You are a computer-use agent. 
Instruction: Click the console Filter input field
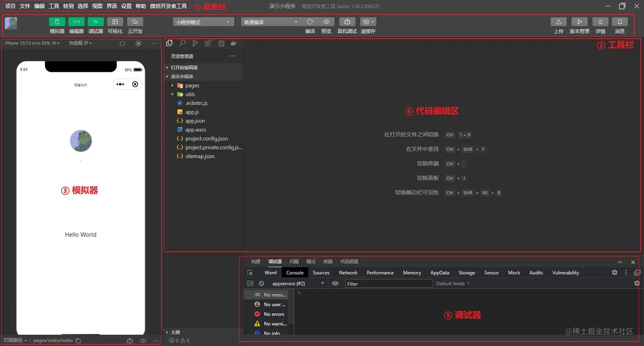pos(389,283)
